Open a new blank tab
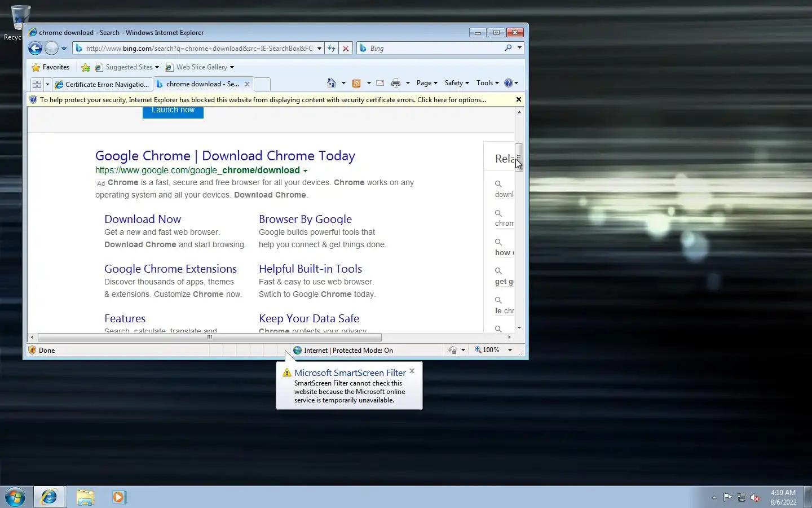This screenshot has width=812, height=508. (x=262, y=84)
